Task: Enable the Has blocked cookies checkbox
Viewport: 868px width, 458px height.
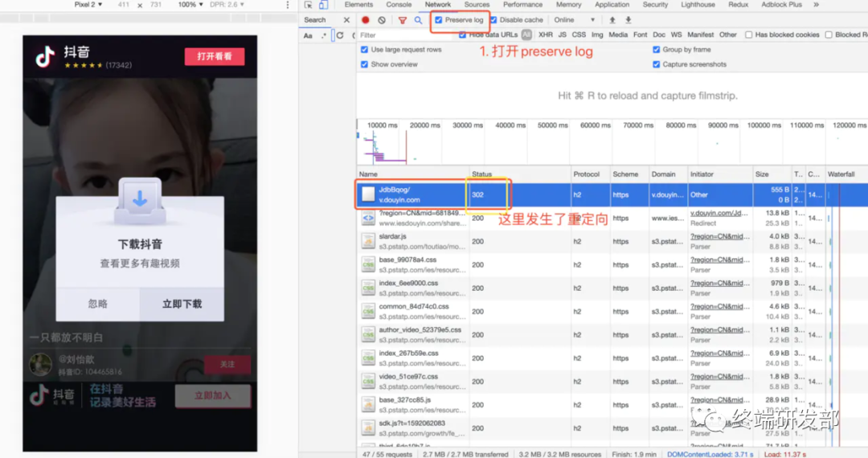Action: (748, 35)
